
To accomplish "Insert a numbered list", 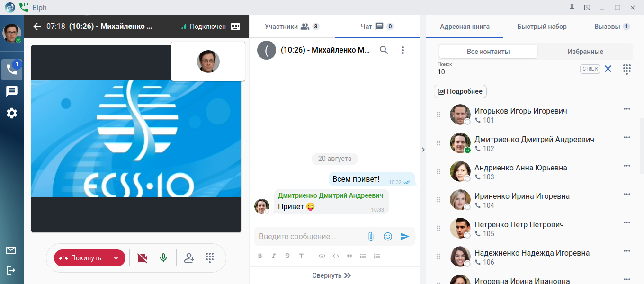I will coord(377,256).
